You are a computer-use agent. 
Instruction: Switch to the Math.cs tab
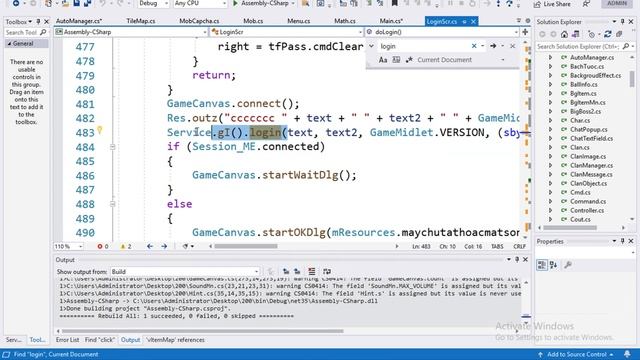click(345, 21)
